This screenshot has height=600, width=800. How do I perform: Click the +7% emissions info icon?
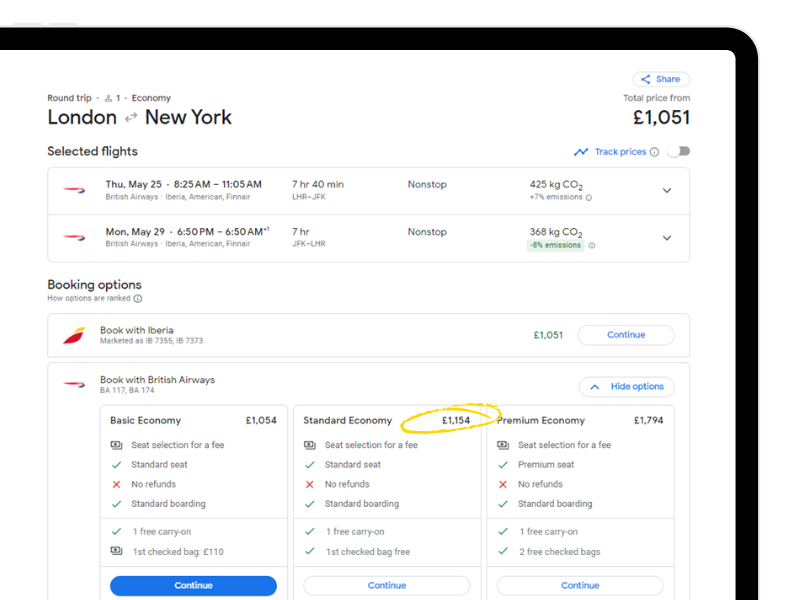tap(589, 198)
